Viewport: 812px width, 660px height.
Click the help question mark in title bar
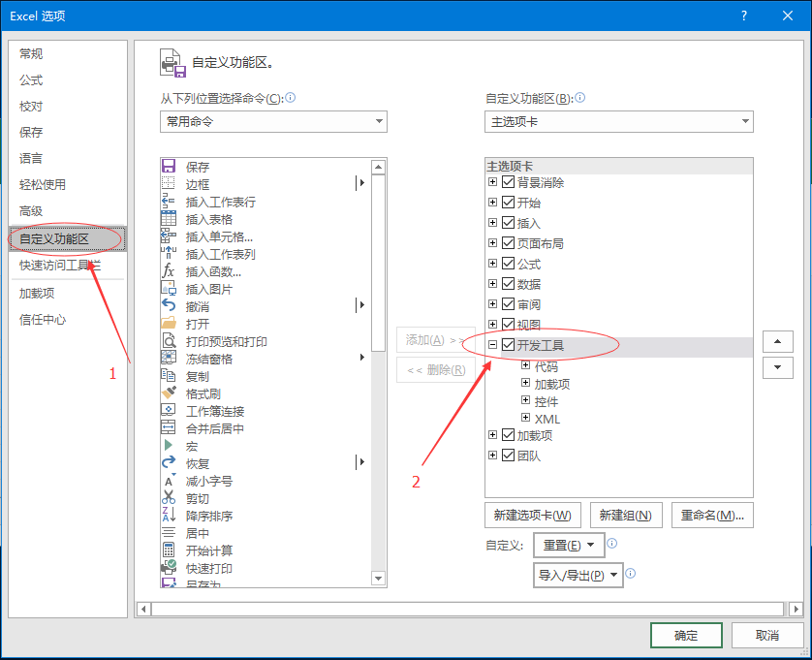click(x=743, y=16)
